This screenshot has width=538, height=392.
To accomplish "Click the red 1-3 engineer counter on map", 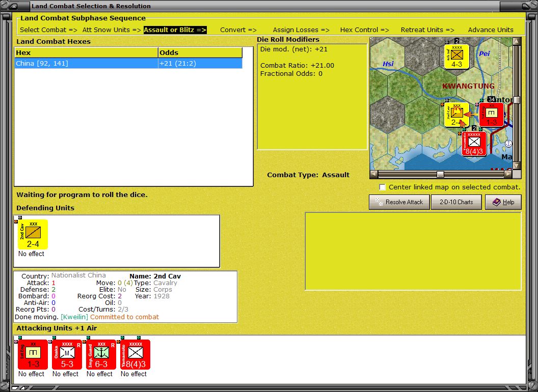I will (x=491, y=115).
